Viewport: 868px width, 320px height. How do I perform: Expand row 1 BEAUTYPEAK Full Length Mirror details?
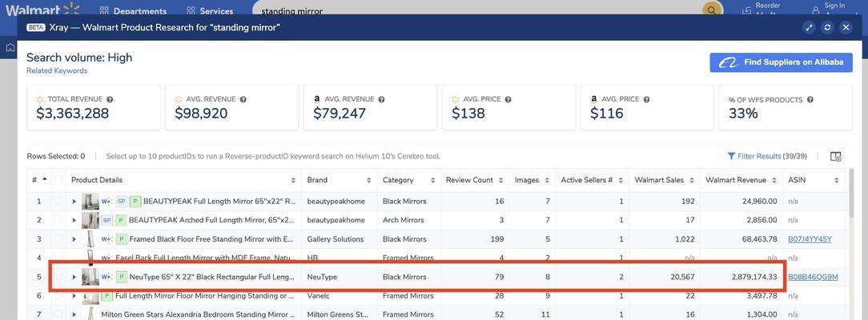[x=74, y=201]
